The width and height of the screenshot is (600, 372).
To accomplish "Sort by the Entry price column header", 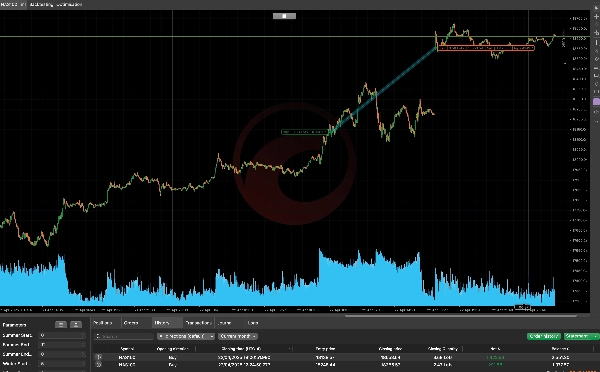I will (325, 349).
